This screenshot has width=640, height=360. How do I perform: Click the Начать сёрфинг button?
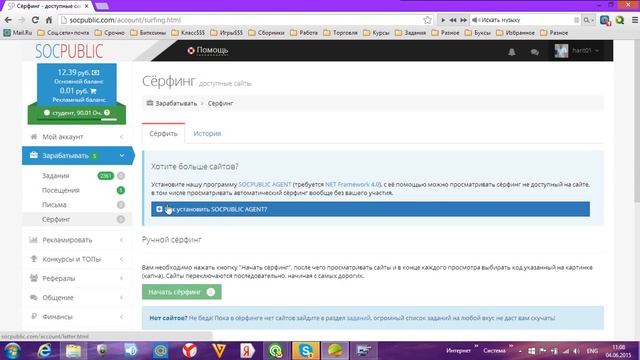point(182,292)
